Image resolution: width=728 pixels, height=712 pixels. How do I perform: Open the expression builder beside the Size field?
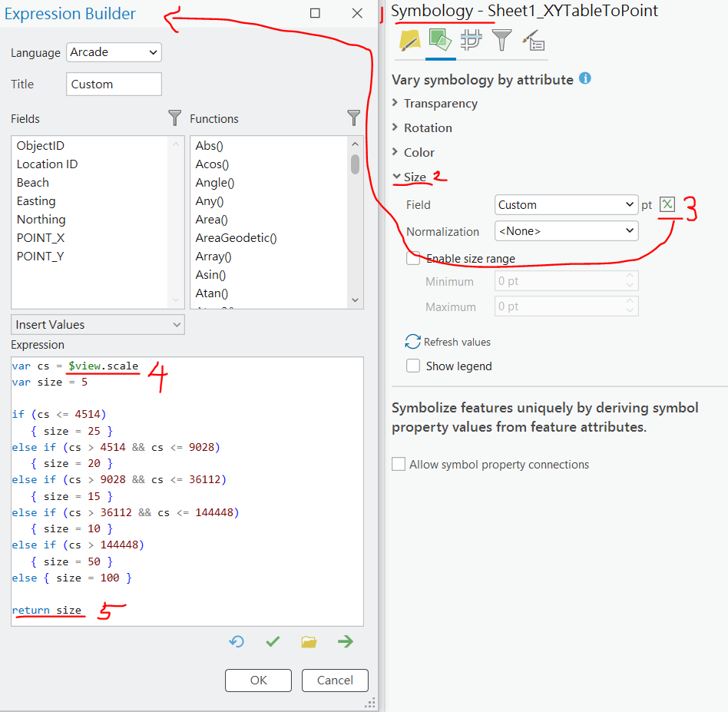tap(667, 204)
